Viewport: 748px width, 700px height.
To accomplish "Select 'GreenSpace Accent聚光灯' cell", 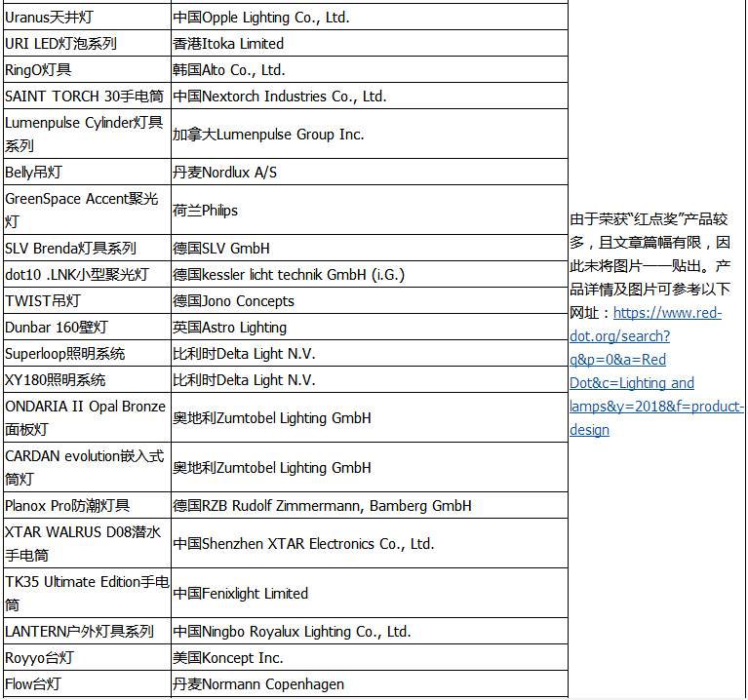I will point(88,210).
